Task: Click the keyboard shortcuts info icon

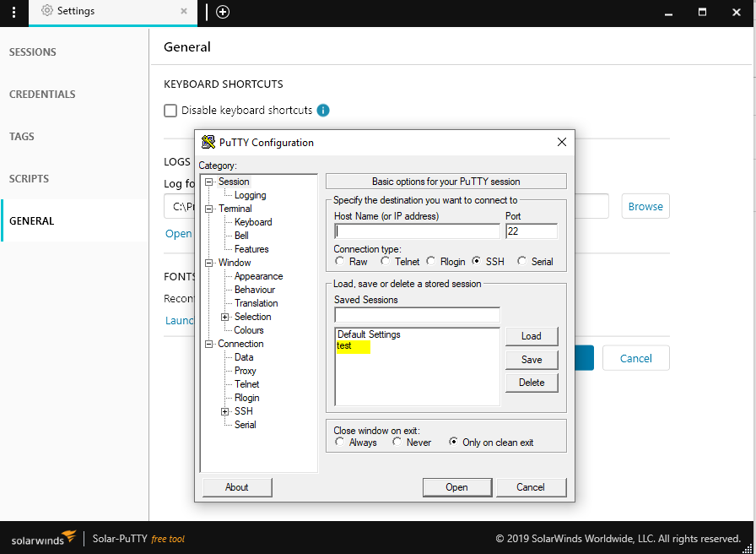Action: coord(323,111)
